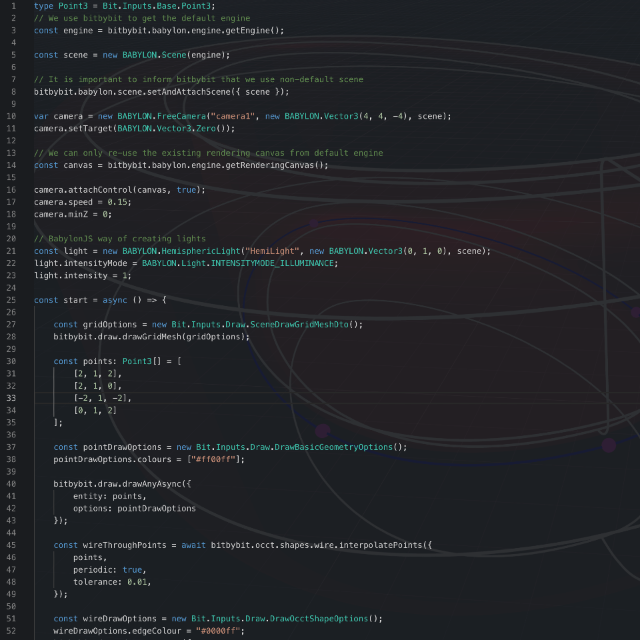Image resolution: width=640 pixels, height=640 pixels.
Task: Click the colour string "#0000ff" on line 52
Action: tap(218, 631)
